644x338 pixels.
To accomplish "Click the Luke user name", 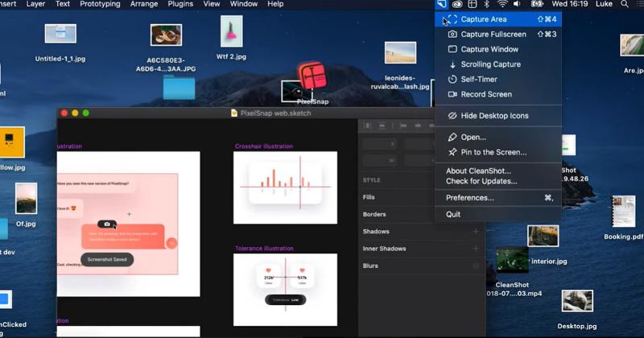I will click(605, 4).
